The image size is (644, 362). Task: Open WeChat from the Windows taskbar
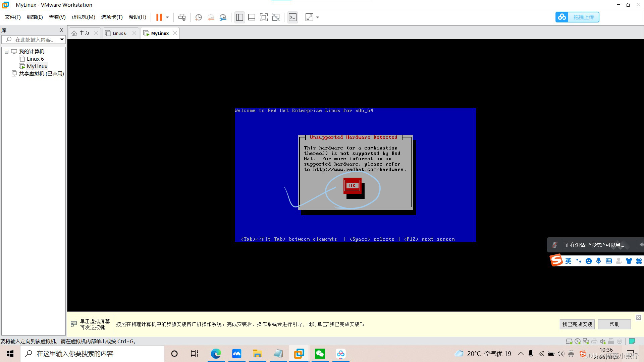pyautogui.click(x=320, y=354)
